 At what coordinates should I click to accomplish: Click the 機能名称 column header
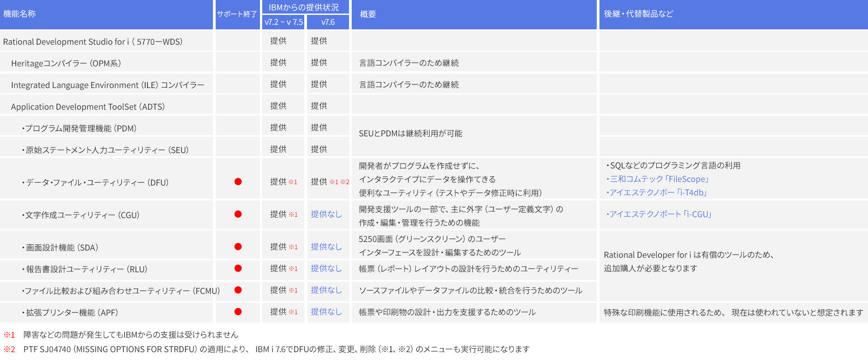pyautogui.click(x=19, y=14)
